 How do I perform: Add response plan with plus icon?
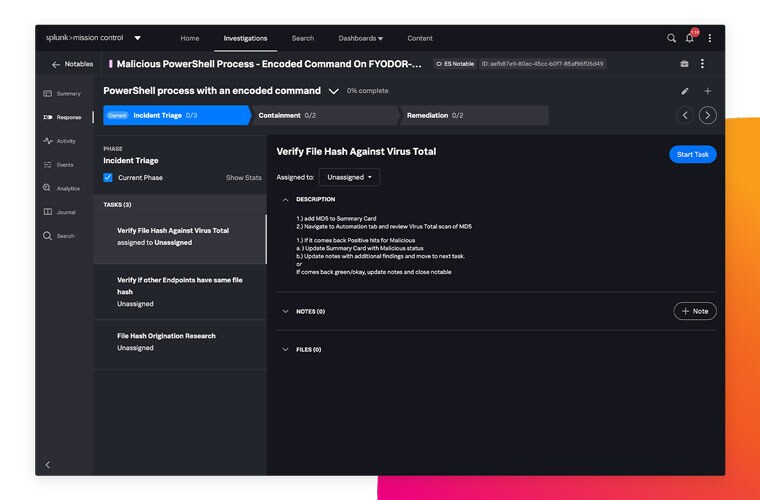coord(708,91)
